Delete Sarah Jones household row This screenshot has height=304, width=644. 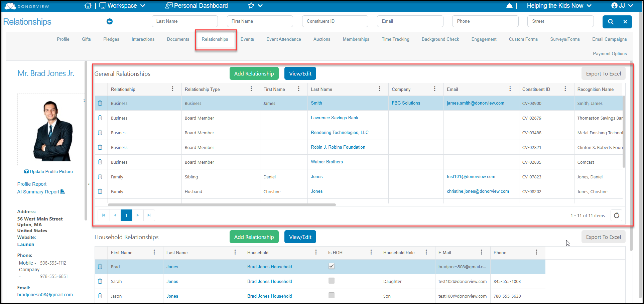pos(100,281)
